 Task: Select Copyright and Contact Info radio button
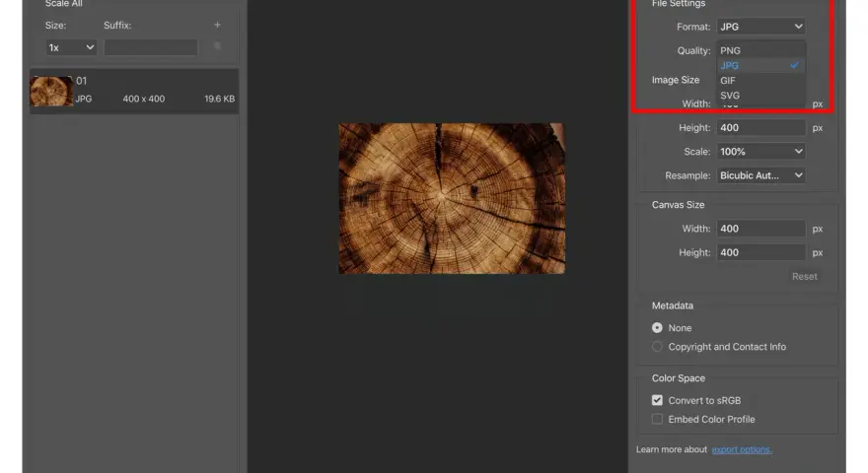pos(657,347)
